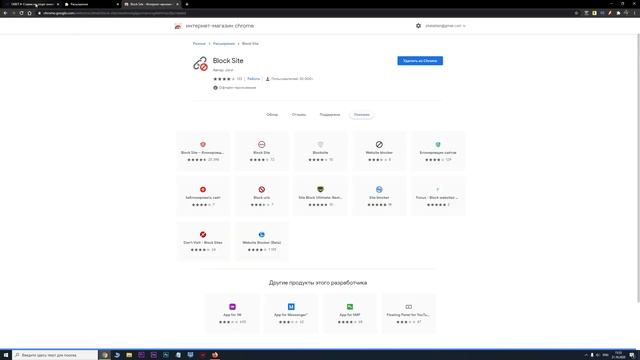The image size is (640, 360).
Task: Click the browser home icon
Action: tap(29, 13)
